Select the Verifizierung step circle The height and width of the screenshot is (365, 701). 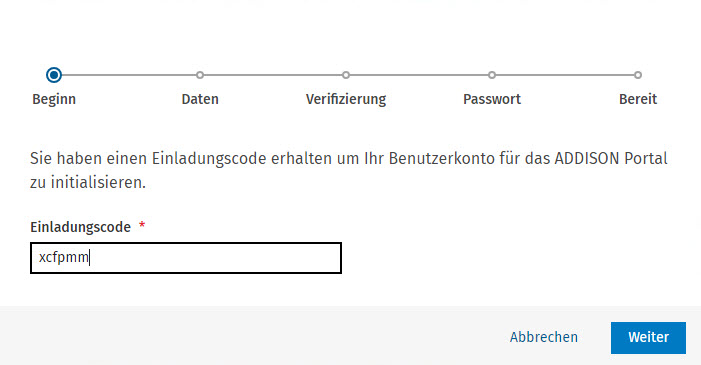pos(346,75)
